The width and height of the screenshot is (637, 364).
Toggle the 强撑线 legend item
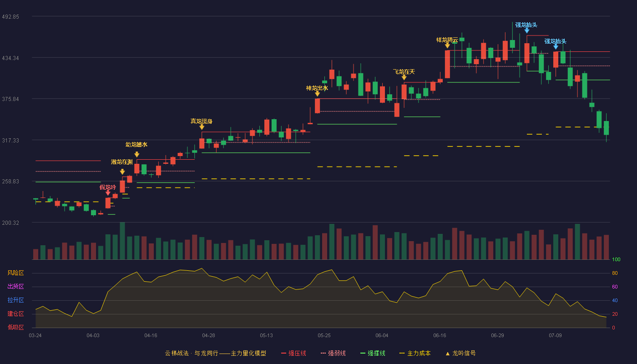coord(373,353)
